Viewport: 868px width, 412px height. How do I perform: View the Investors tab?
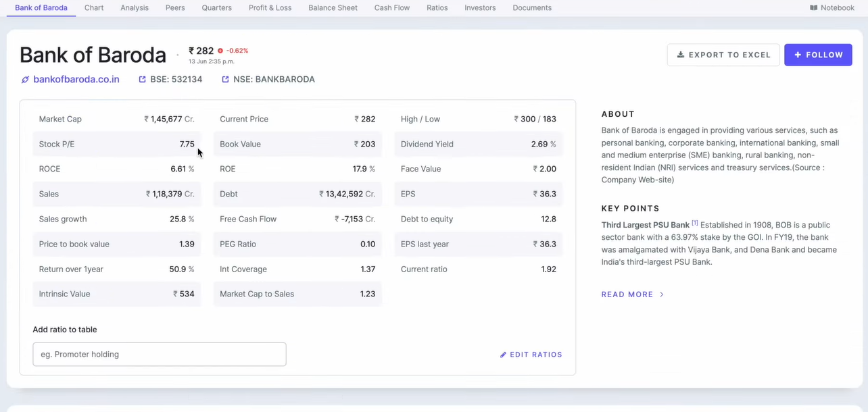[480, 8]
